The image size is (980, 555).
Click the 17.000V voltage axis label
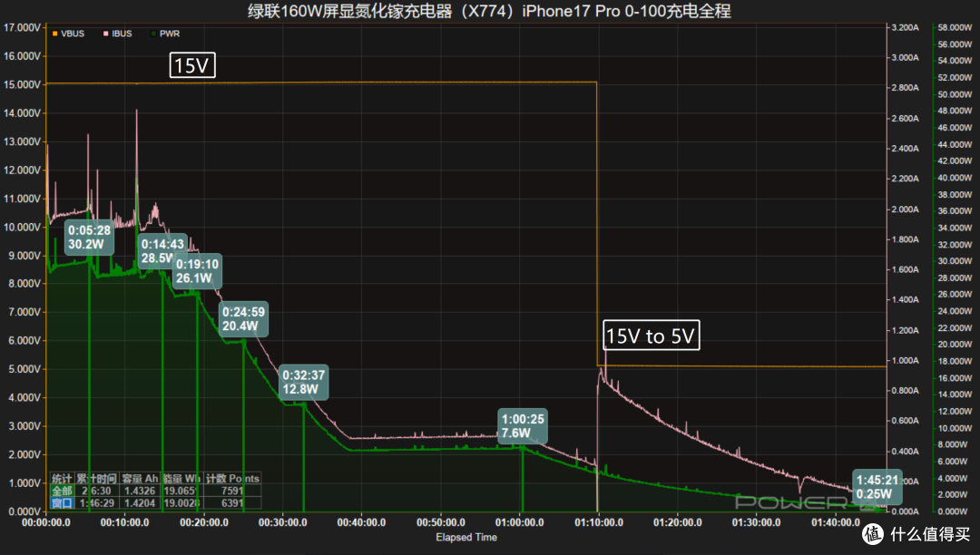(x=22, y=28)
